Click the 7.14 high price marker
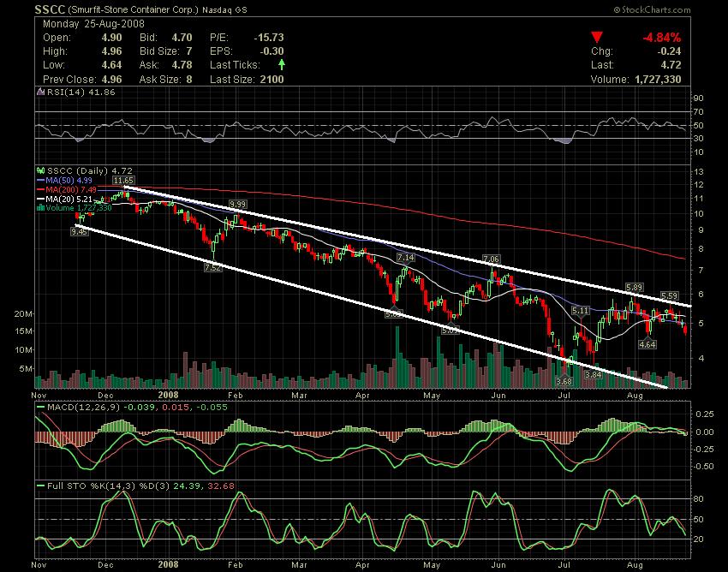The height and width of the screenshot is (572, 728). 405,257
